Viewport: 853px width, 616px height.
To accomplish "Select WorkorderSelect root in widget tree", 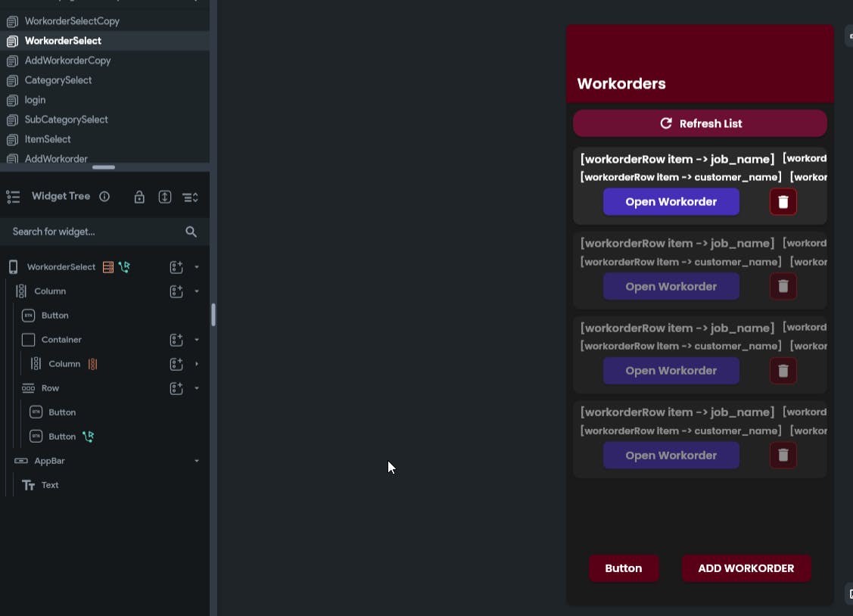I will pyautogui.click(x=61, y=267).
